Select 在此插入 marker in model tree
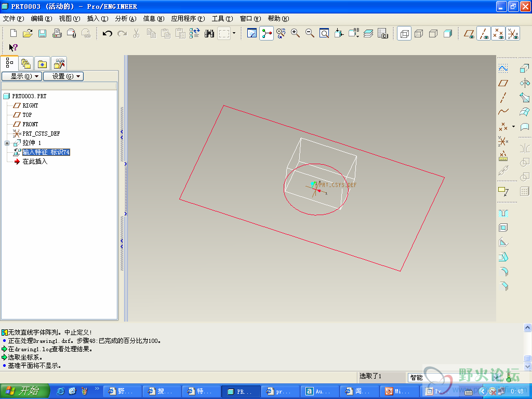The image size is (532, 399). point(35,162)
